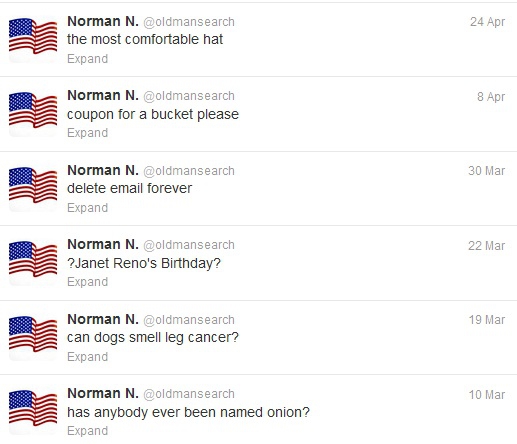
Task: Click @oldmansearch handle on the 19 Mar tweet
Action: click(189, 320)
